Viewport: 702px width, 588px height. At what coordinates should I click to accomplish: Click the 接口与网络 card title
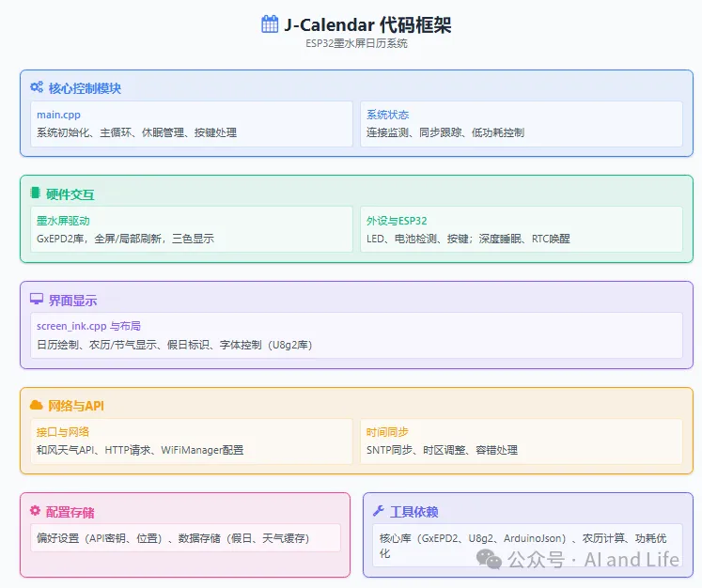tap(63, 432)
